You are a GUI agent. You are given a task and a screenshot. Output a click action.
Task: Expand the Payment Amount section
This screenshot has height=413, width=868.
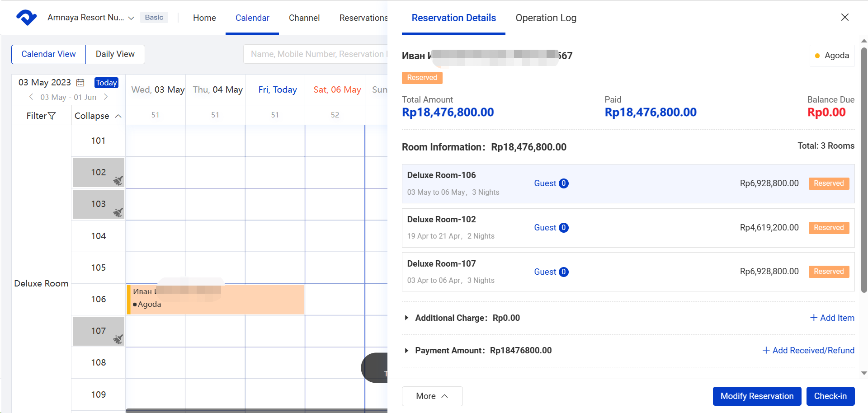tap(406, 351)
